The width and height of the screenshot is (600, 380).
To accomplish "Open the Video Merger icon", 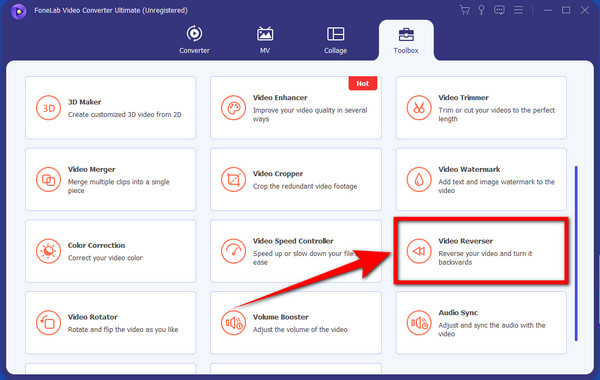I will [x=48, y=179].
